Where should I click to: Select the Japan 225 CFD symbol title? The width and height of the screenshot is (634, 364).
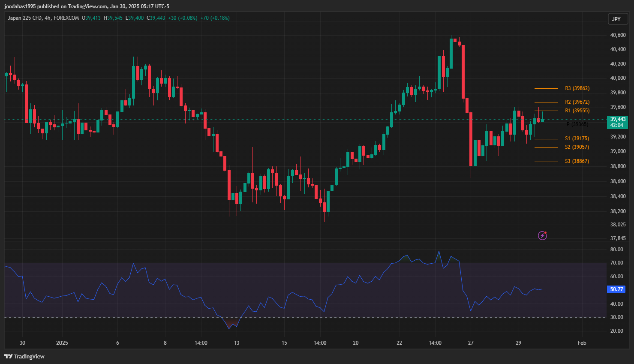(x=25, y=18)
